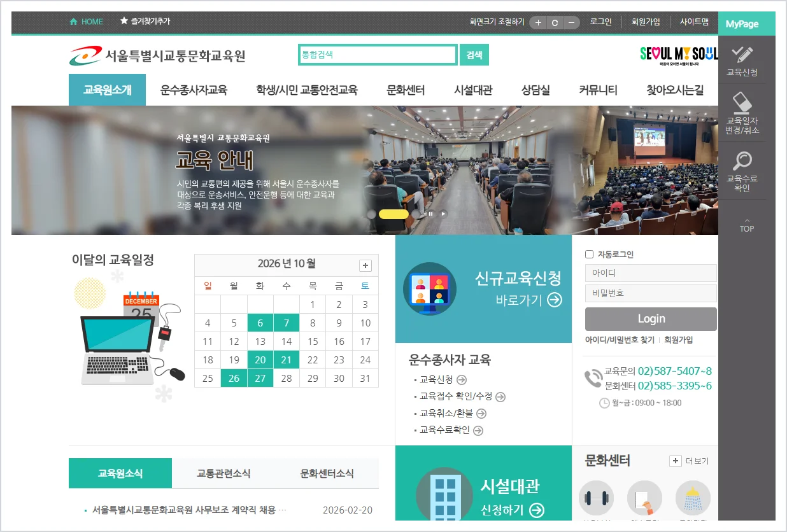Screen dimensions: 787x532
Task: Click the 신청하기 circled arrow icon
Action: click(x=537, y=510)
